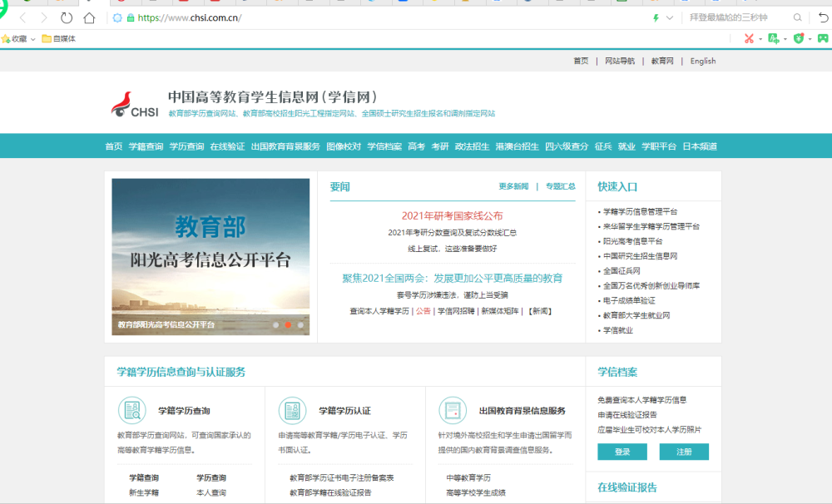Expand dropdown next to scissors icon
This screenshot has height=504, width=832.
coord(760,39)
